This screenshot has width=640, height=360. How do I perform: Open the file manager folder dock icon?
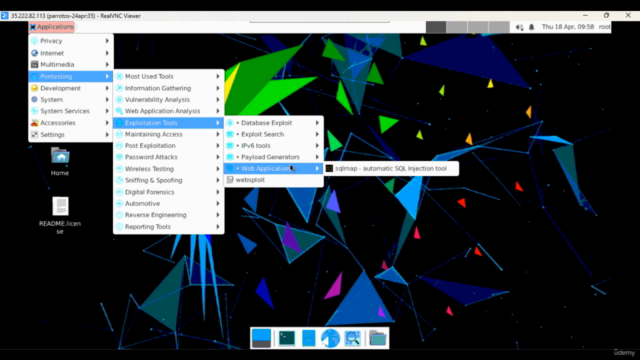[378, 338]
